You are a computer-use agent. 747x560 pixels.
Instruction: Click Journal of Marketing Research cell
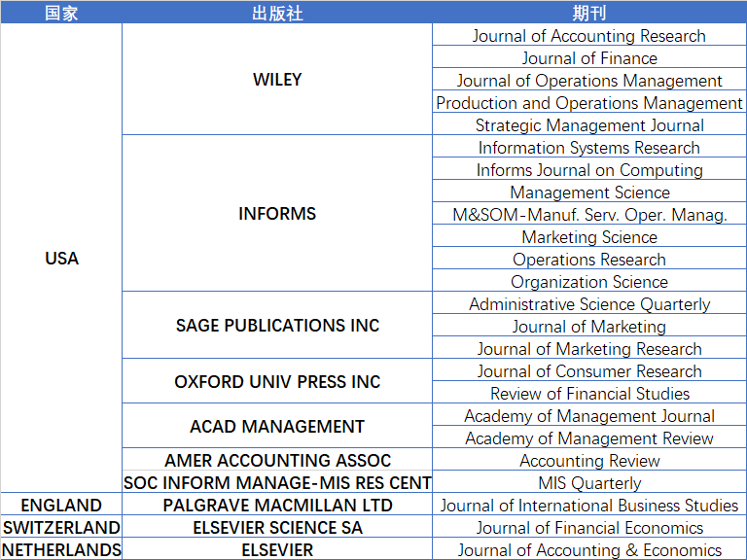tap(589, 349)
